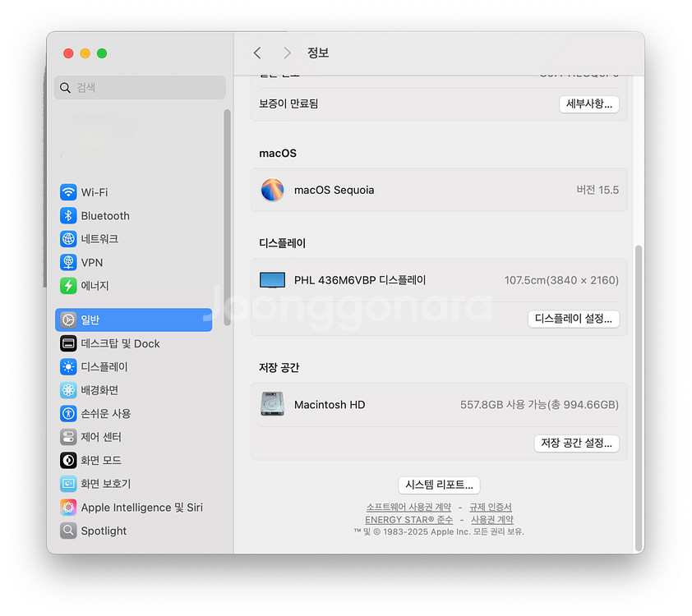Open the 제어 센터 icon
692x616 pixels.
coord(68,437)
